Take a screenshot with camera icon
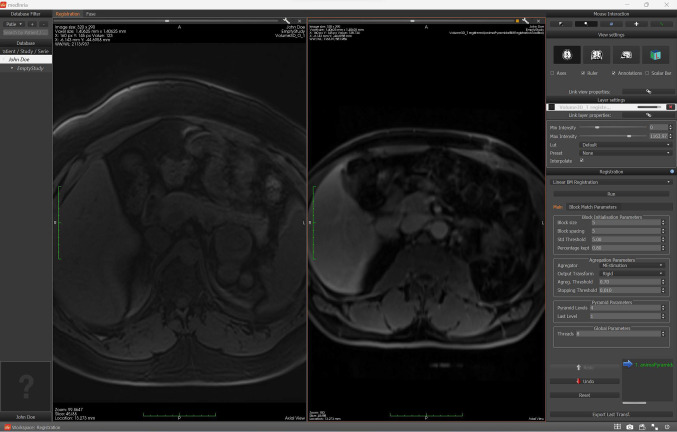The height and width of the screenshot is (432, 677). 628,427
